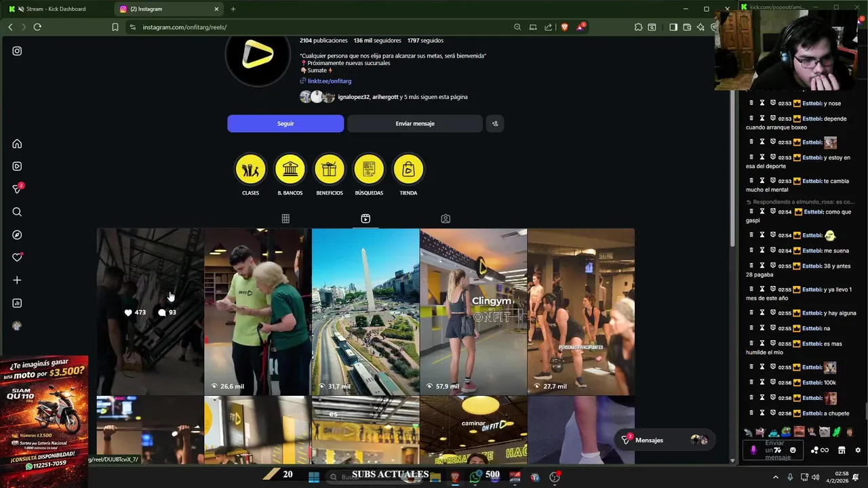This screenshot has height=488, width=868.
Task: Go to Instagram Home via sidebar icon
Action: pos(17,144)
